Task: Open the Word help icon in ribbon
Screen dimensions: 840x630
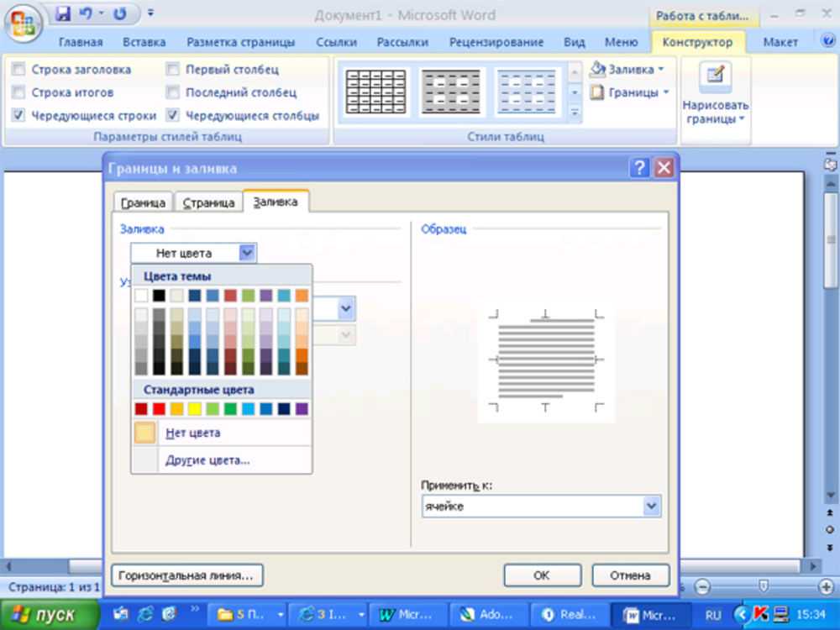Action: [828, 40]
